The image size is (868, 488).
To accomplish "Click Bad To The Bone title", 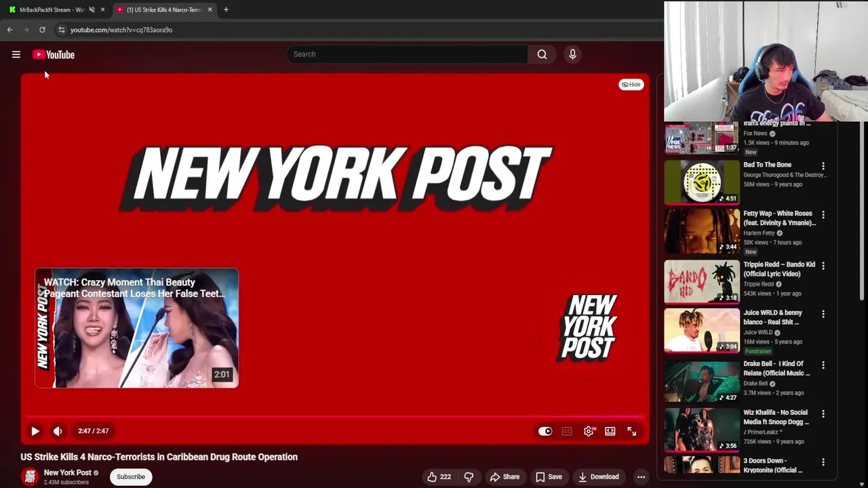I will point(767,165).
